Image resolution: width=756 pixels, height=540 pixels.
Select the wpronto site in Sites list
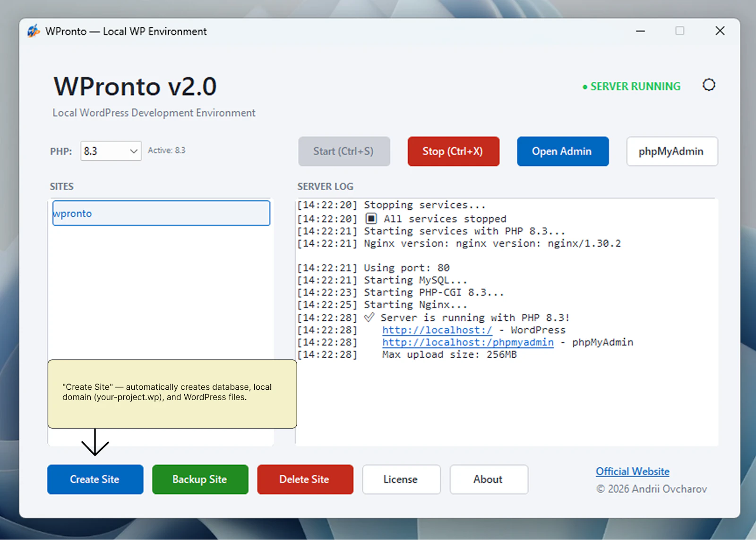[x=161, y=214]
